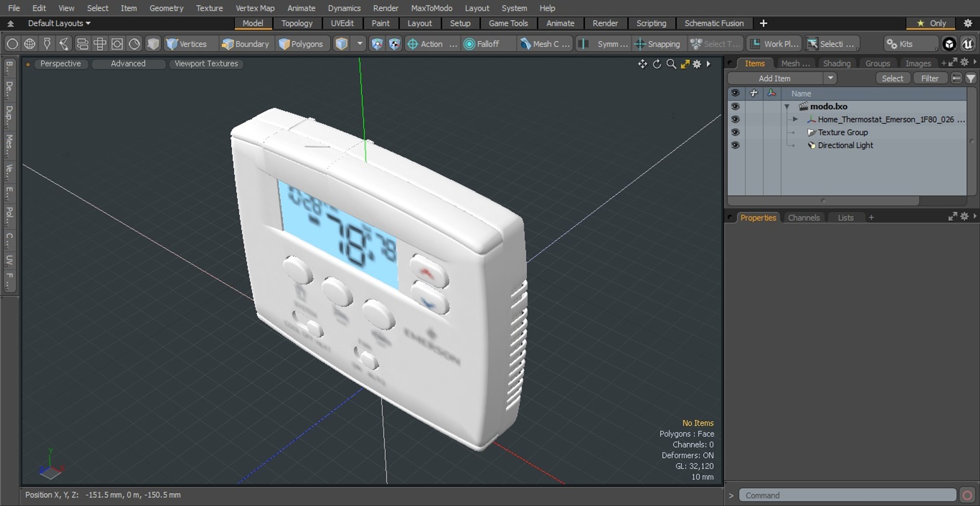
Task: Add a new layout tab with plus
Action: [x=763, y=23]
